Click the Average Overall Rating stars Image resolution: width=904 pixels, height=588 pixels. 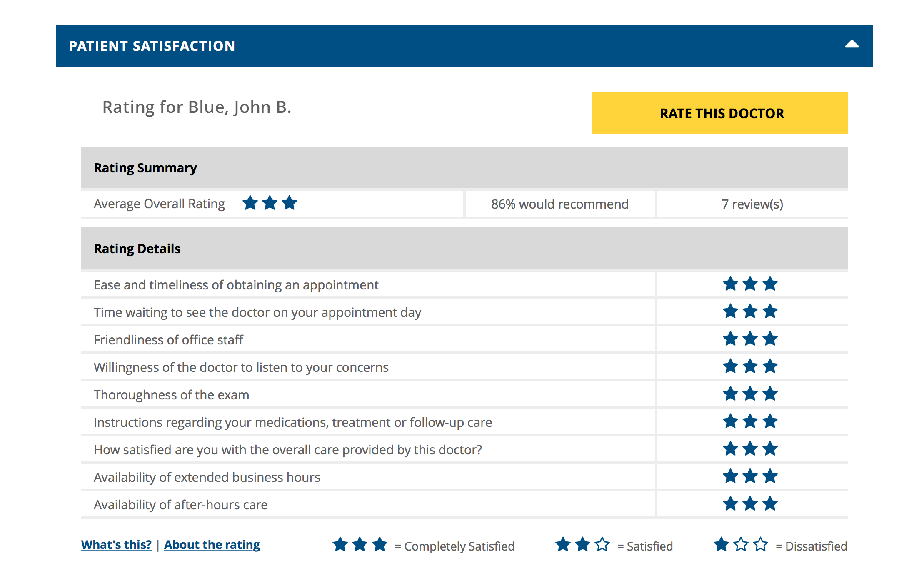tap(270, 203)
